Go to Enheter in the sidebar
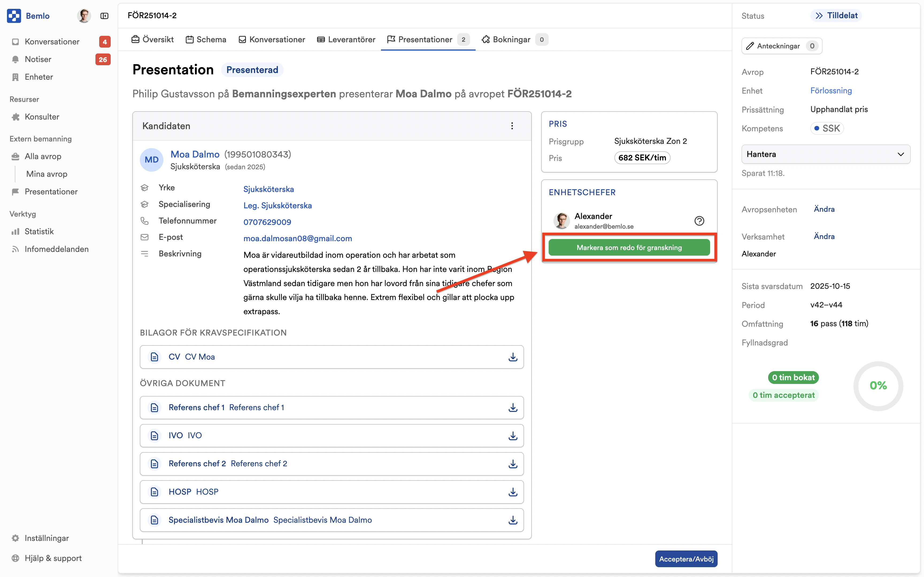This screenshot has height=577, width=924. click(x=38, y=77)
